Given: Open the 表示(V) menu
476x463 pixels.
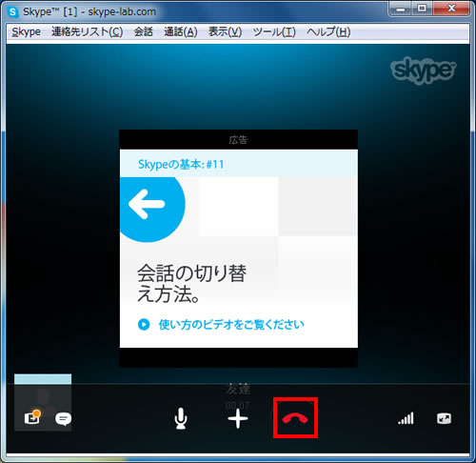Looking at the screenshot, I should (x=225, y=32).
